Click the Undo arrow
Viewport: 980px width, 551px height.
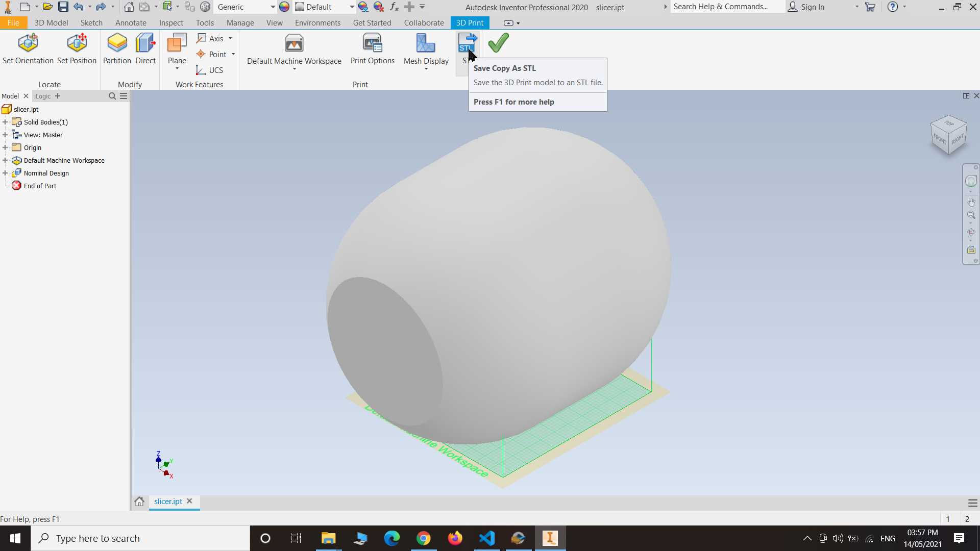[79, 7]
